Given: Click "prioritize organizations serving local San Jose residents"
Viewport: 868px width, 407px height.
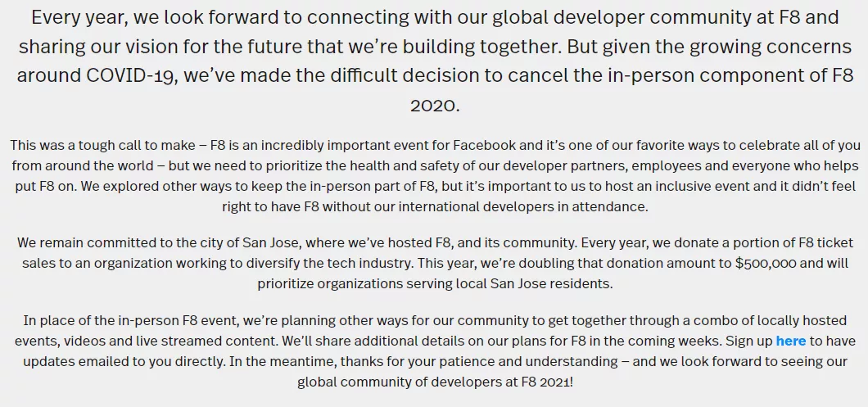Looking at the screenshot, I should coord(433,284).
